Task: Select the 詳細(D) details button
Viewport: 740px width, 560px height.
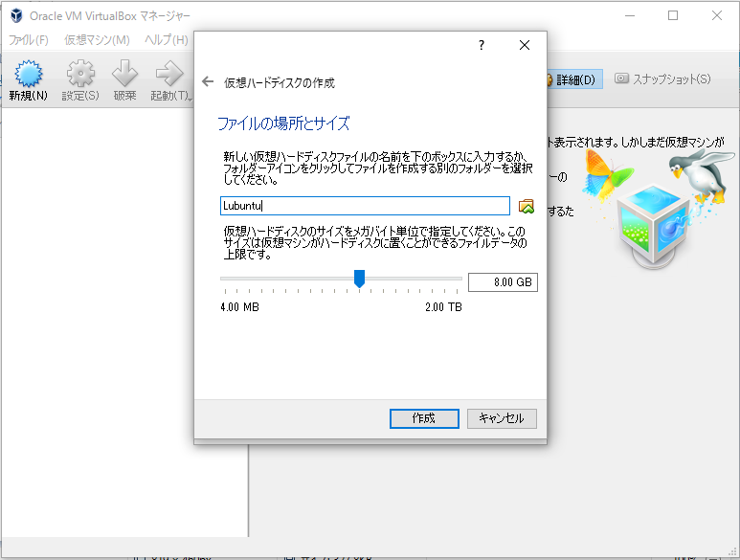Action: tap(574, 79)
